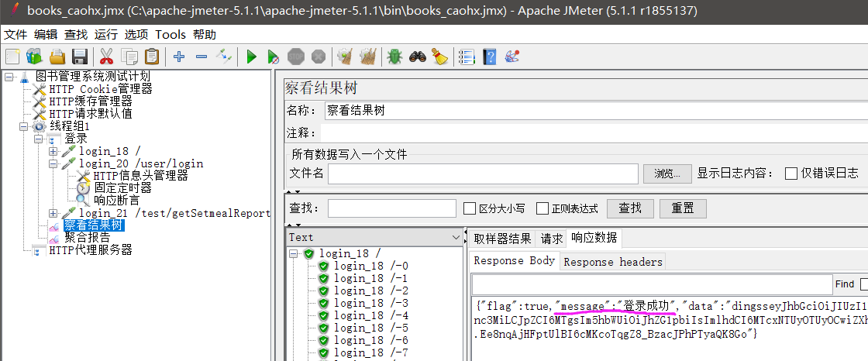Open the 查找 menu
The image size is (868, 361).
76,35
